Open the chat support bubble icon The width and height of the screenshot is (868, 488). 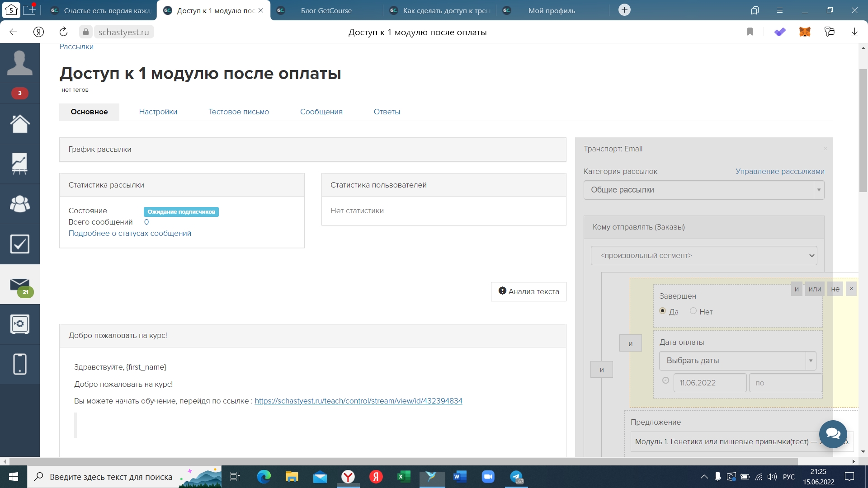coord(833,434)
